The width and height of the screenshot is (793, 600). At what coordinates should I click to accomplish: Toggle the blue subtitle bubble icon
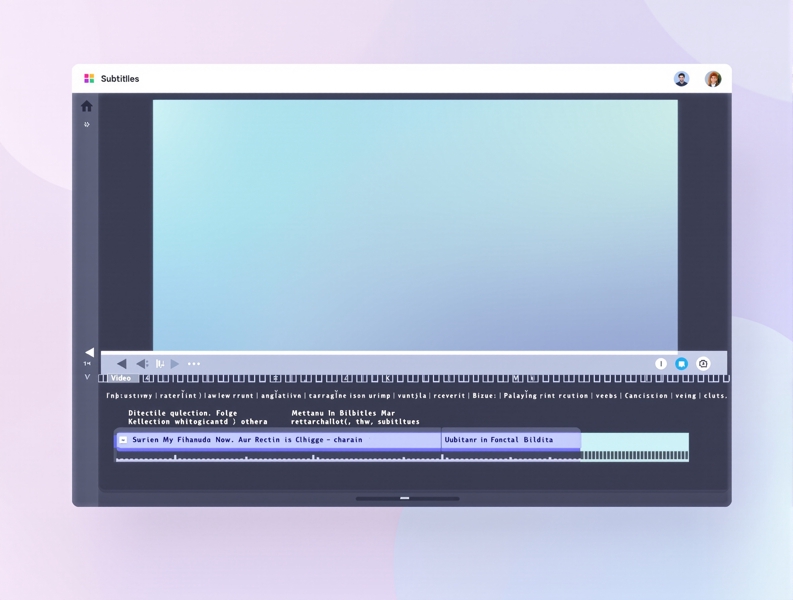681,364
